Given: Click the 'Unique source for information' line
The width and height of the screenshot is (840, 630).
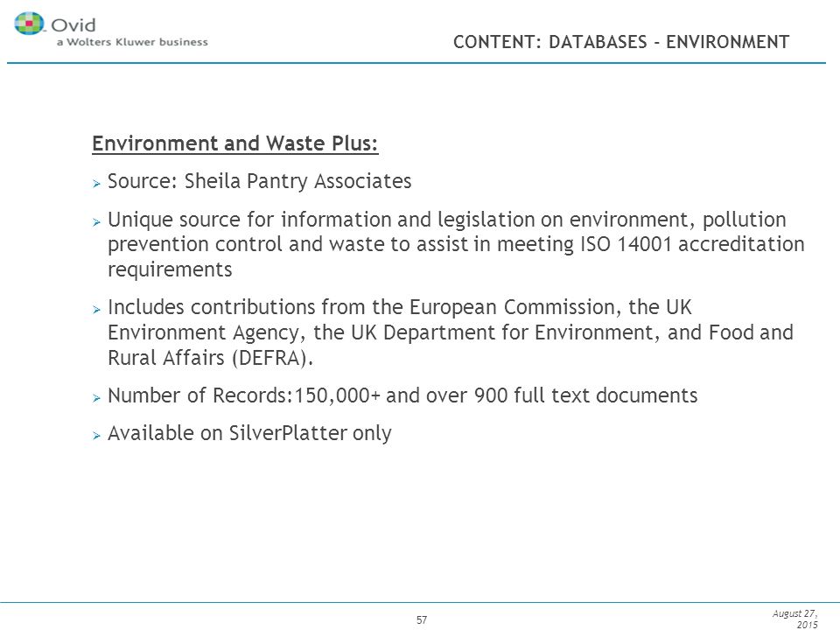Looking at the screenshot, I should [x=447, y=220].
